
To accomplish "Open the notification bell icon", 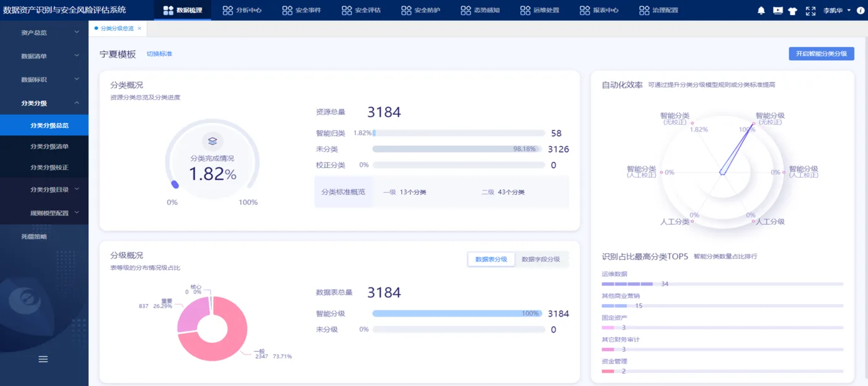I will point(761,11).
